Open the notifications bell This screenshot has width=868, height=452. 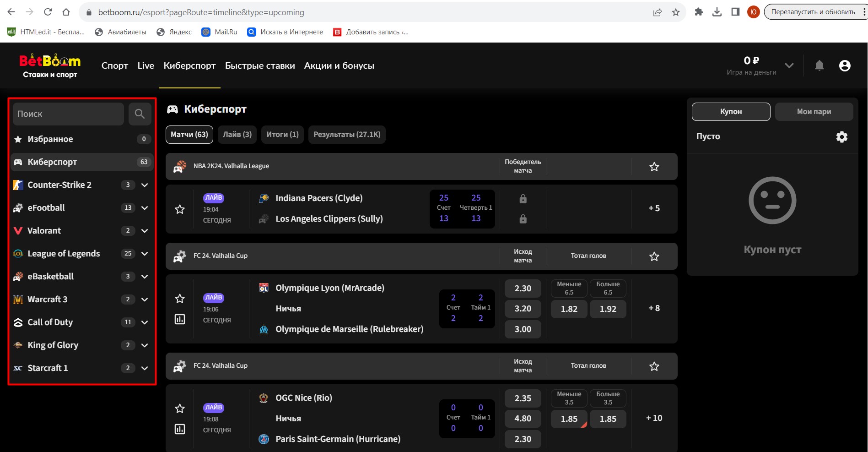[819, 66]
